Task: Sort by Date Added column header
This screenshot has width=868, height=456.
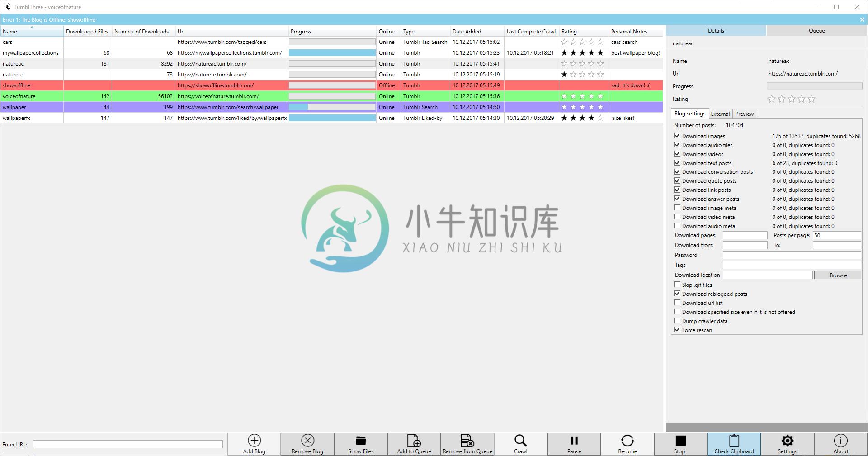Action: [477, 31]
